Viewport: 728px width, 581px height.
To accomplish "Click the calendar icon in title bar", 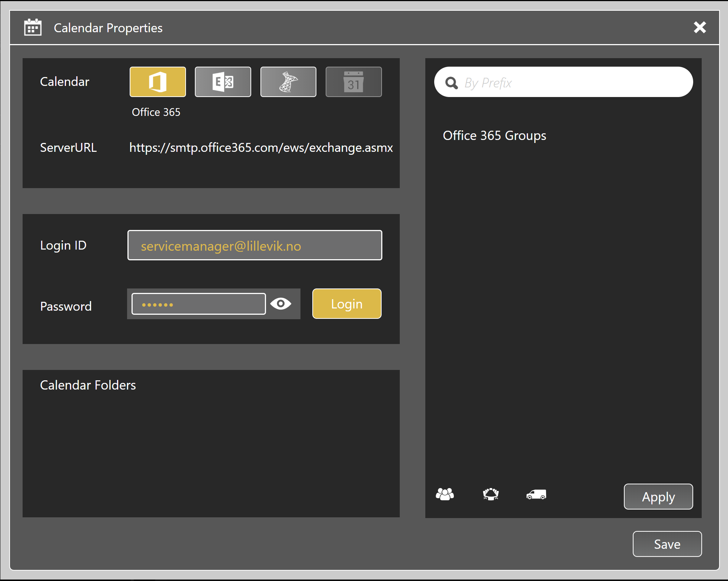I will click(33, 27).
